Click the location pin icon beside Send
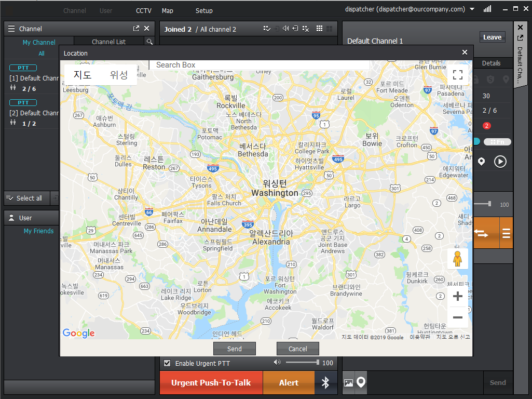 point(361,382)
